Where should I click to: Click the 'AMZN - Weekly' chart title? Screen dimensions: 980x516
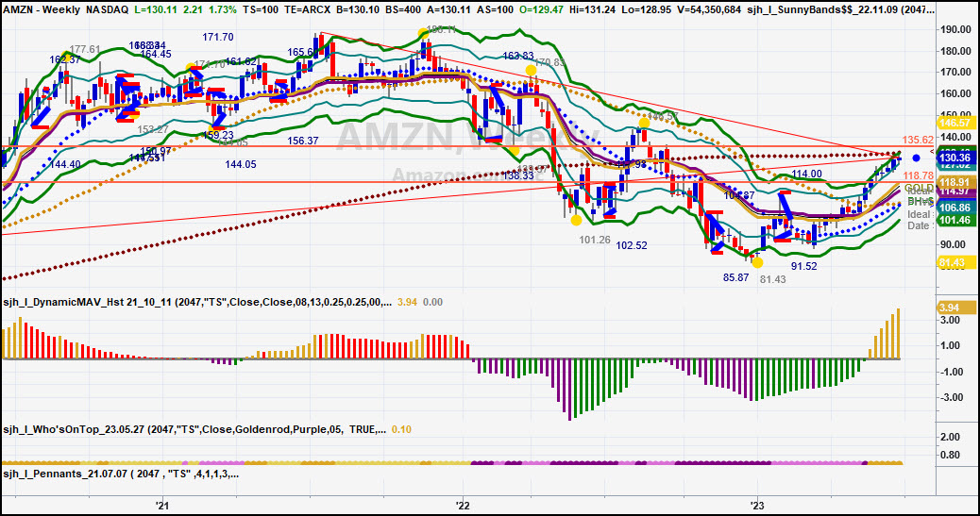(42, 10)
